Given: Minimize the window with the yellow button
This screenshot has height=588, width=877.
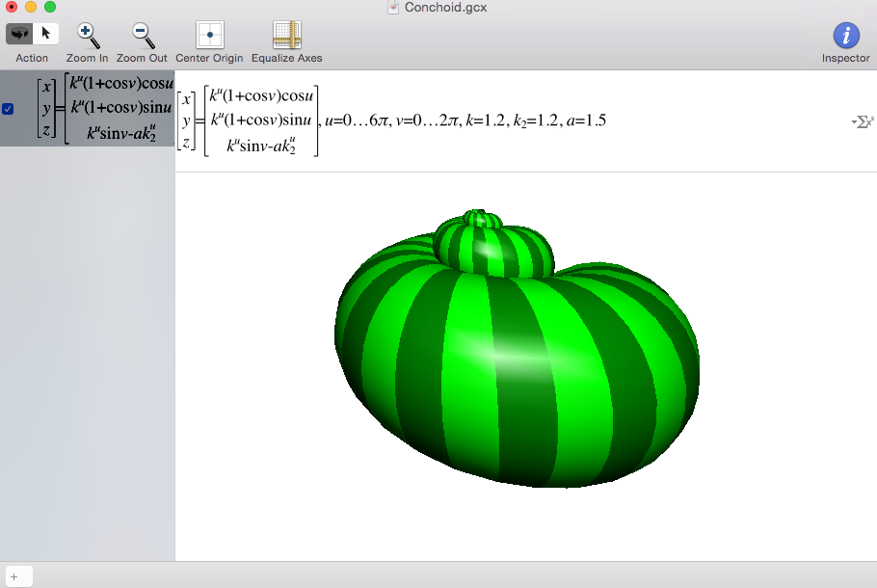Looking at the screenshot, I should coord(31,7).
